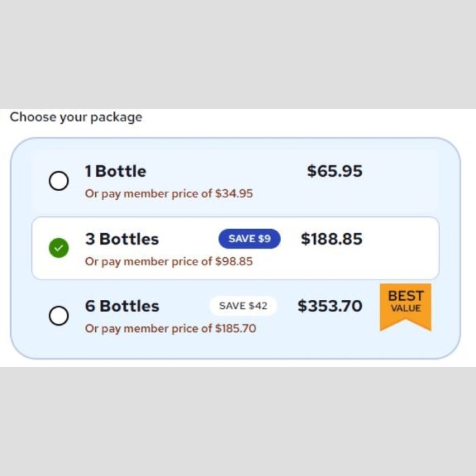This screenshot has height=476, width=476.
Task: Click the "1 Bottle" package title
Action: coord(116,171)
